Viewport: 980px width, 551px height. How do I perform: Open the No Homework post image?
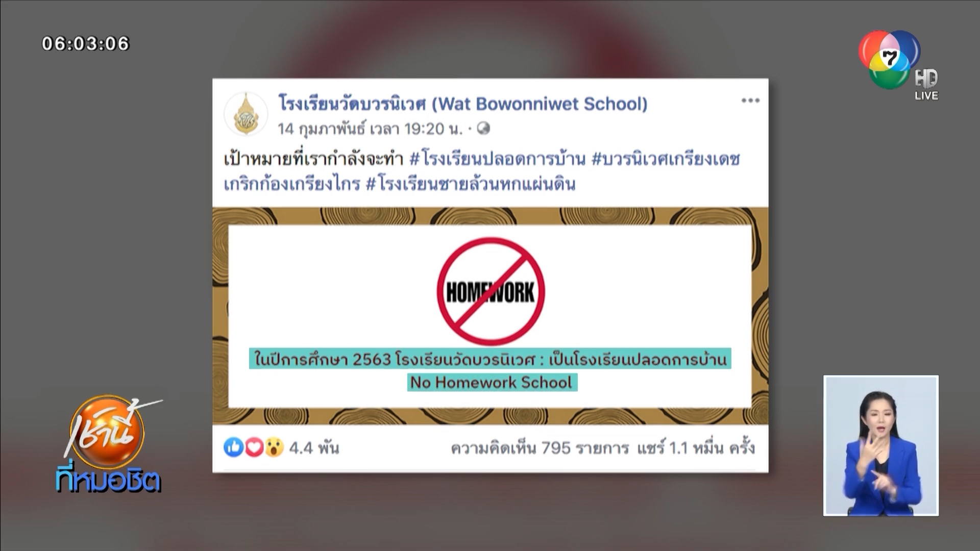(x=490, y=316)
